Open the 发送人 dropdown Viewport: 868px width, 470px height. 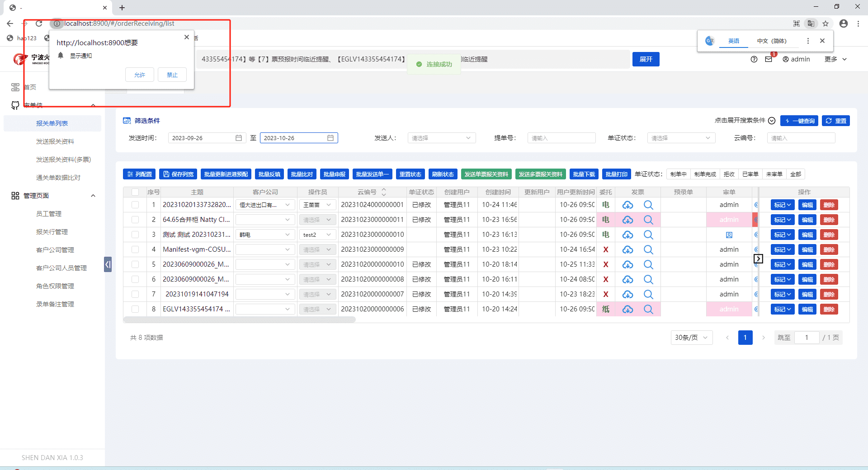tap(442, 138)
